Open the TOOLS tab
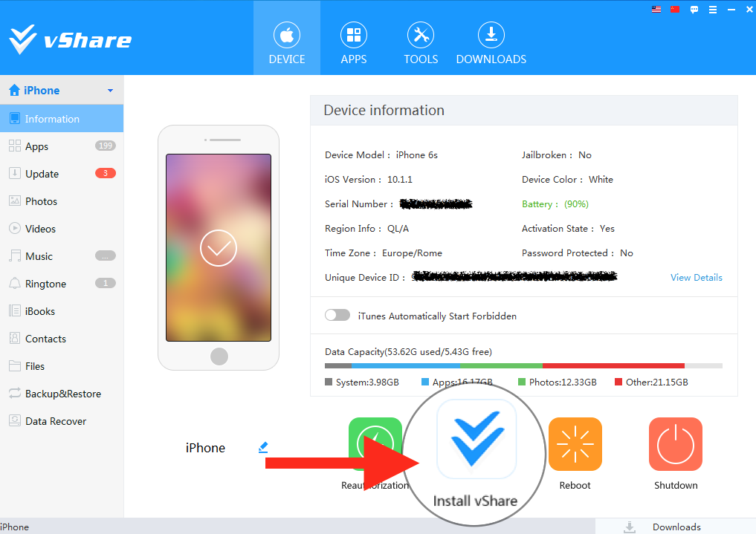 (x=421, y=43)
